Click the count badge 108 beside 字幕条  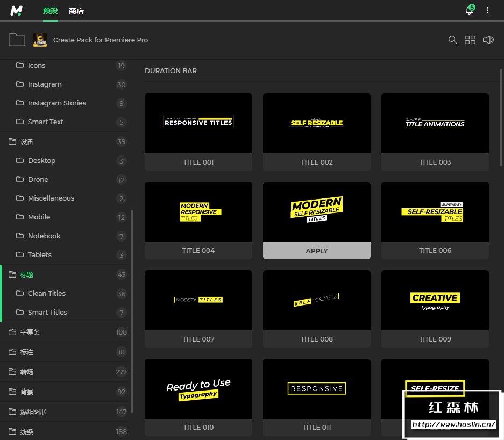tap(121, 332)
